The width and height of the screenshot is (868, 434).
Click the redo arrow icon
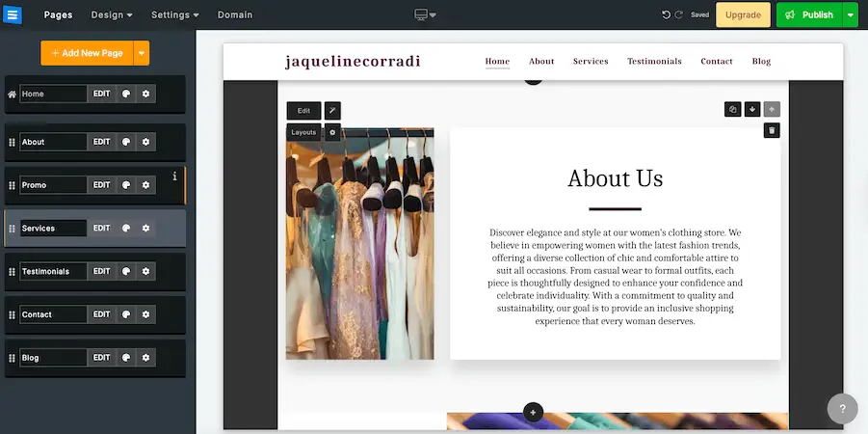(678, 15)
